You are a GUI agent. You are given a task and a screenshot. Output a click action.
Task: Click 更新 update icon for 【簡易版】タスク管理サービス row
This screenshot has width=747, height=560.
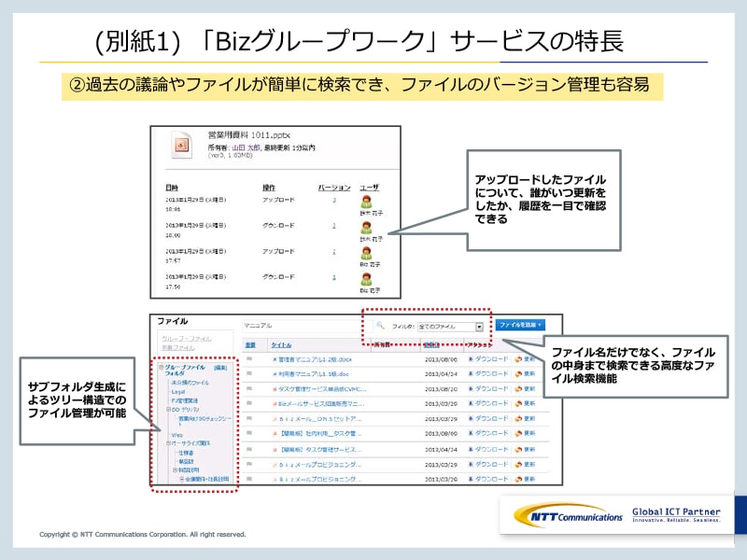point(518,450)
